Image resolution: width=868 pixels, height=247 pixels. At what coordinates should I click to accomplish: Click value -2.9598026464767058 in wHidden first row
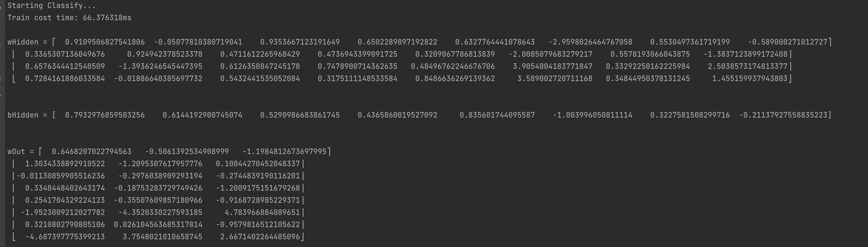pyautogui.click(x=590, y=42)
